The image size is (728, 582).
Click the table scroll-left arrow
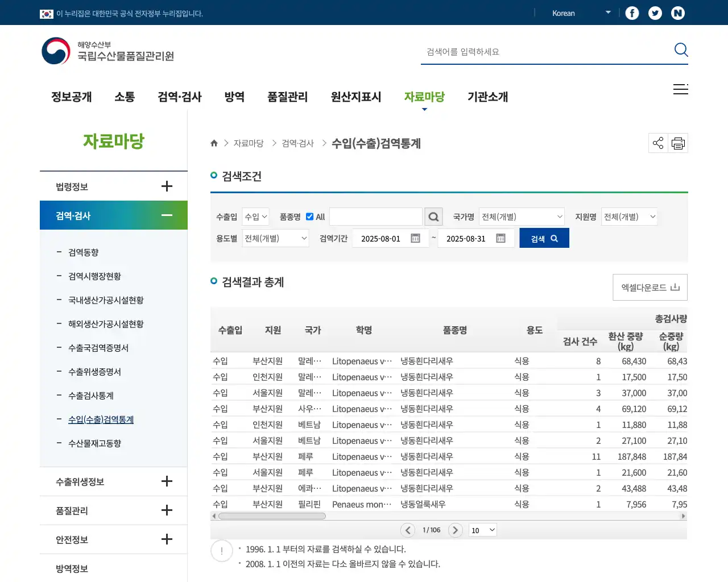[x=214, y=516]
